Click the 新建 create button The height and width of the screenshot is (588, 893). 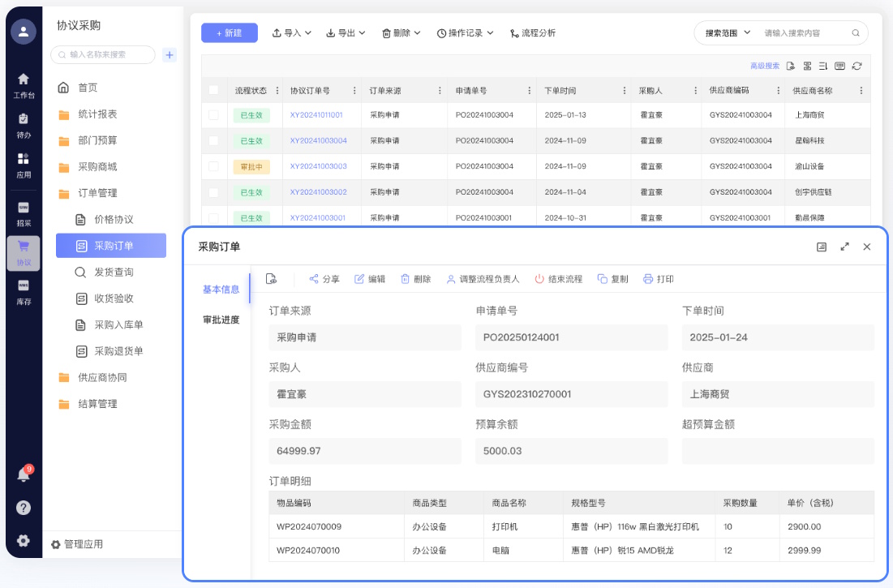[x=229, y=33]
